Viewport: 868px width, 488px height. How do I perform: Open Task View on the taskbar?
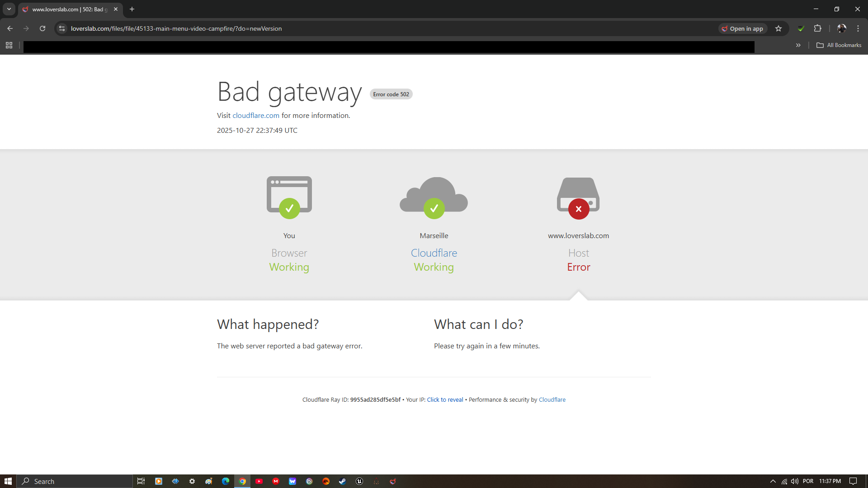pyautogui.click(x=141, y=481)
